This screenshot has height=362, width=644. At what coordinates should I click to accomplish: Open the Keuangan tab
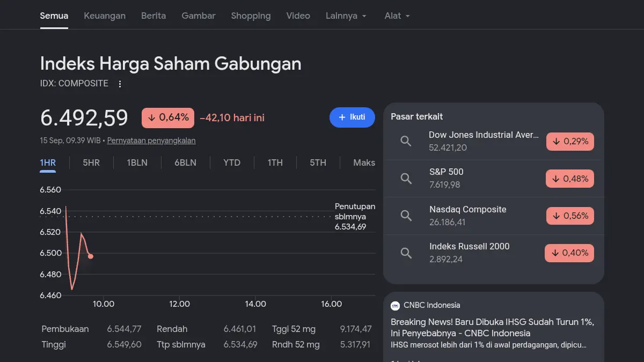coord(105,16)
